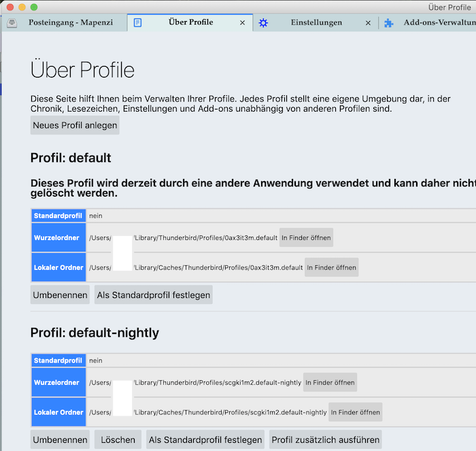The height and width of the screenshot is (451, 476).
Task: Open default-nightly Wurzelordner in Finder
Action: click(330, 382)
